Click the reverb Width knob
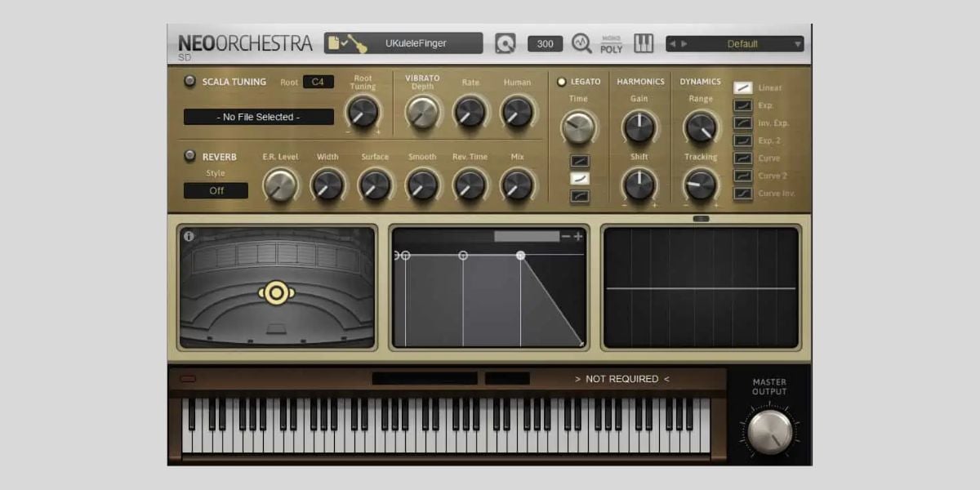 327,185
